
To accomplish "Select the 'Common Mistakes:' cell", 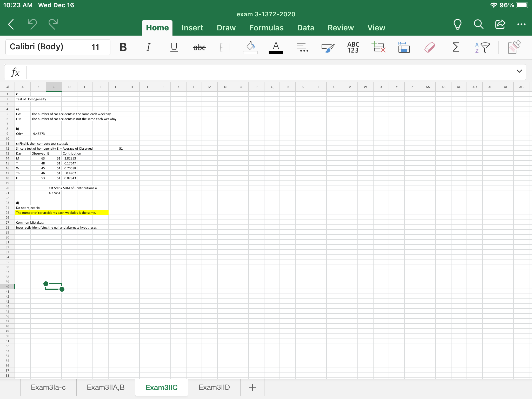I will tap(30, 222).
